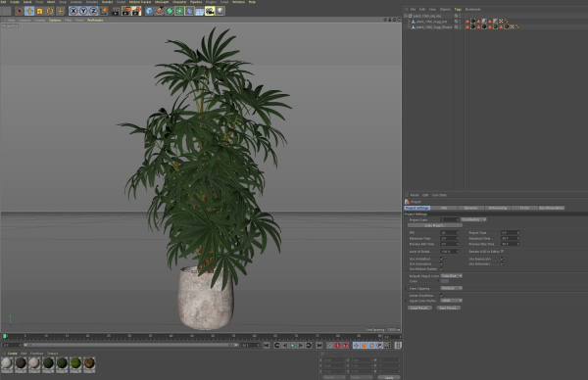Switch to the Info tab

point(444,208)
